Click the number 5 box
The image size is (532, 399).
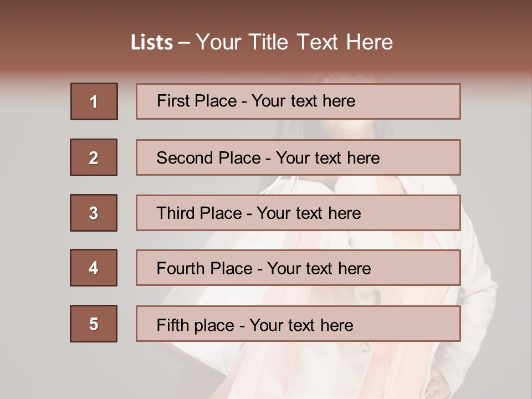[x=94, y=323]
